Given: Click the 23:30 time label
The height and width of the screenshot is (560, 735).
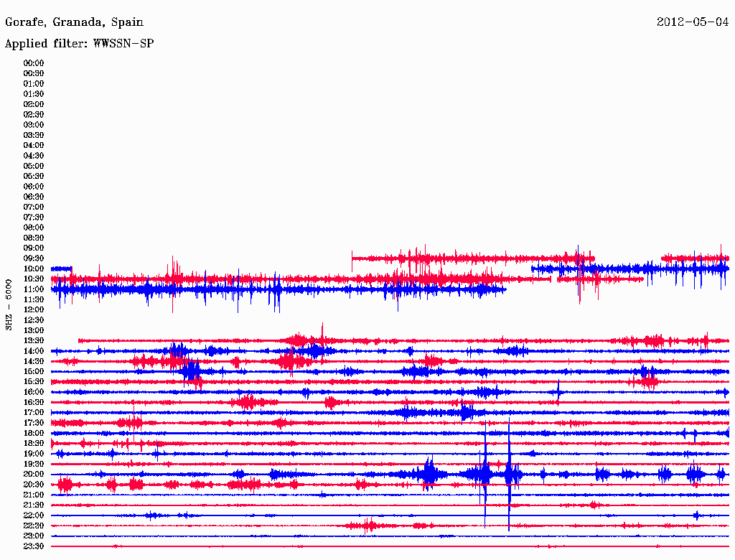Looking at the screenshot, I should (34, 546).
